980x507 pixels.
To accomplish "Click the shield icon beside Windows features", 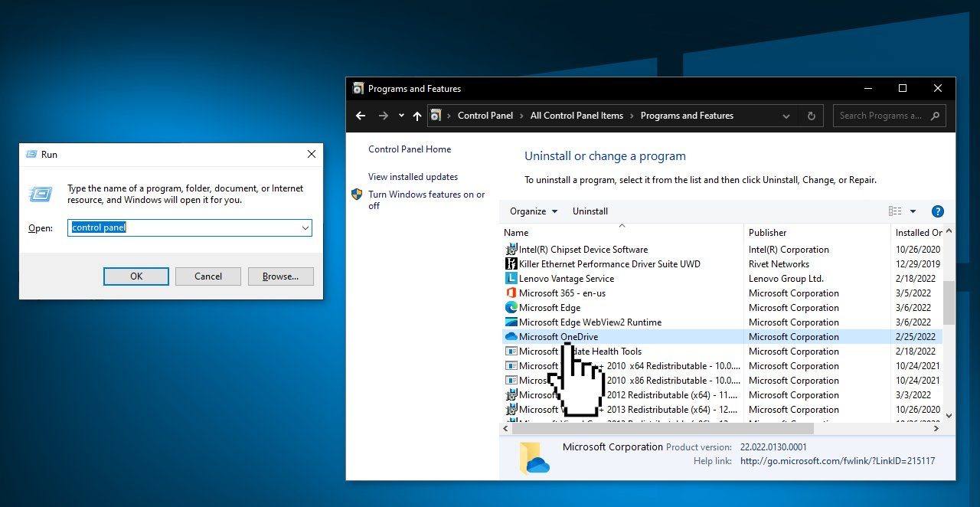I will pyautogui.click(x=357, y=195).
